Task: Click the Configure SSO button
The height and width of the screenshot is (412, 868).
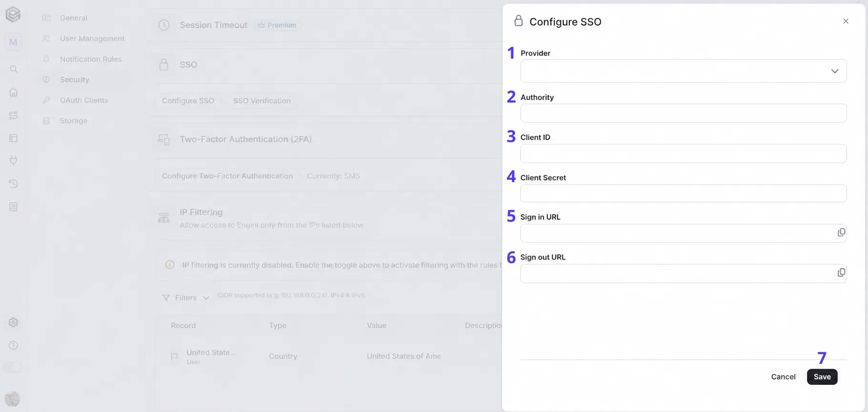Action: point(188,101)
